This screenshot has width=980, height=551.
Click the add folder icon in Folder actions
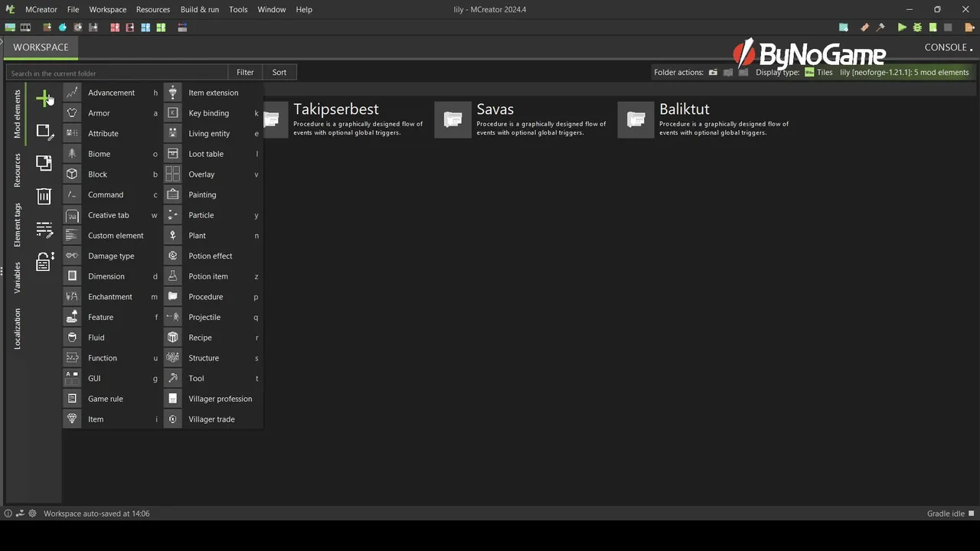(x=713, y=73)
